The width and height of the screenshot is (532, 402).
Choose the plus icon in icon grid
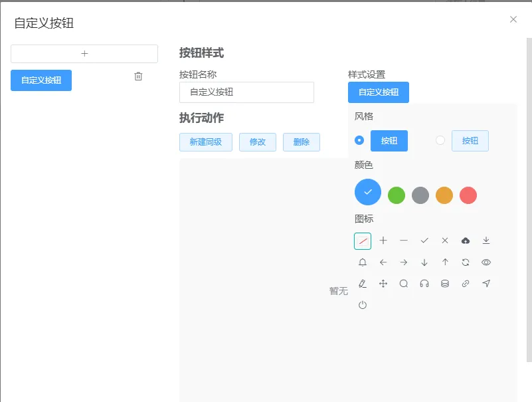click(383, 241)
